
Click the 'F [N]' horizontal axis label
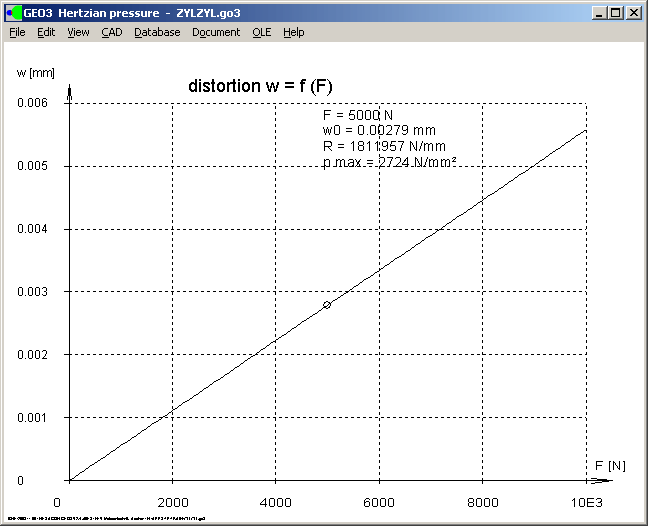tap(610, 466)
